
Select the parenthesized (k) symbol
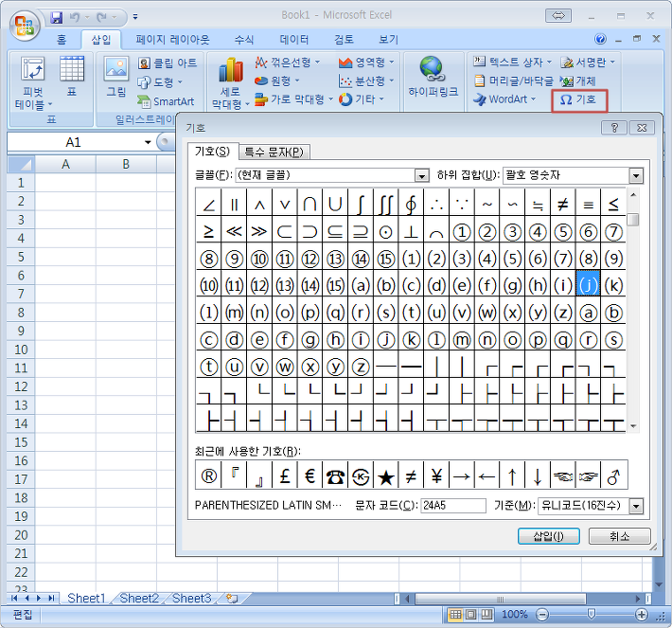point(613,285)
